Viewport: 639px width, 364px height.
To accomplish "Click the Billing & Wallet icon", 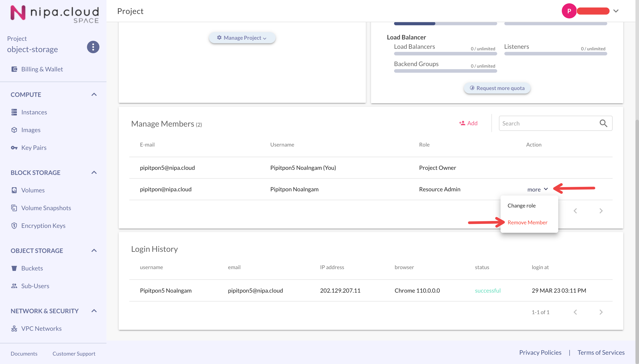I will point(14,69).
